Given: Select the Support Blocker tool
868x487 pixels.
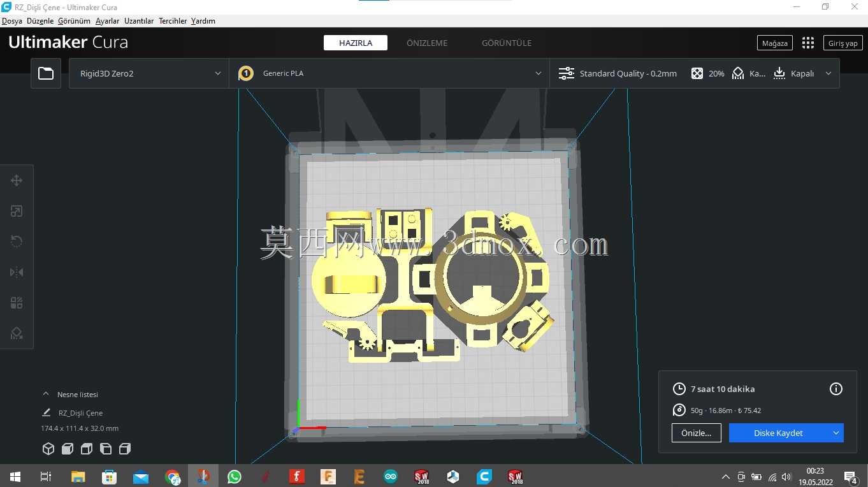Looking at the screenshot, I should tap(17, 333).
